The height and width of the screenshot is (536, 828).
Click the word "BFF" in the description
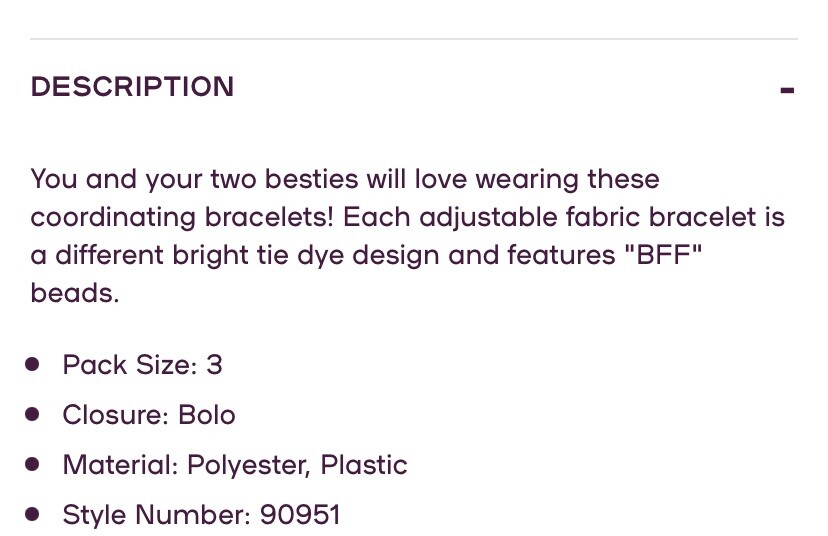point(661,255)
